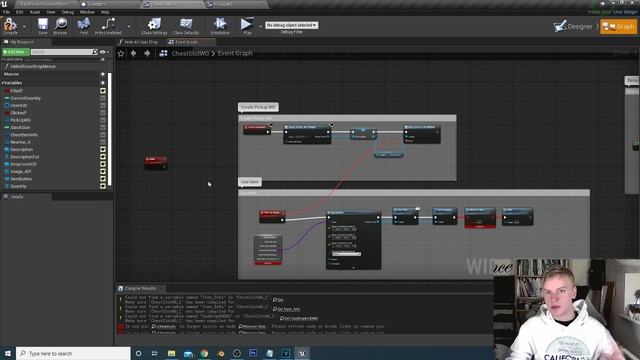Open the My Blueprint tab
The image size is (640, 360).
[x=22, y=42]
